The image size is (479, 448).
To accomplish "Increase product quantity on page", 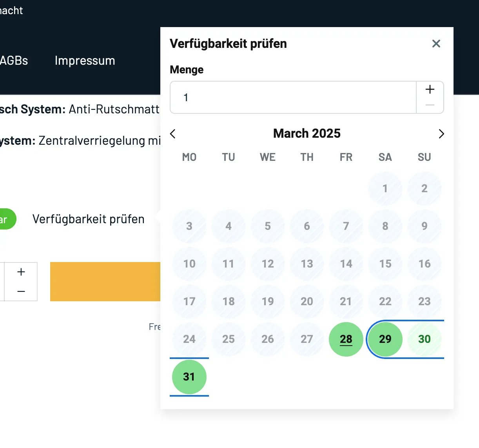I will coord(21,272).
